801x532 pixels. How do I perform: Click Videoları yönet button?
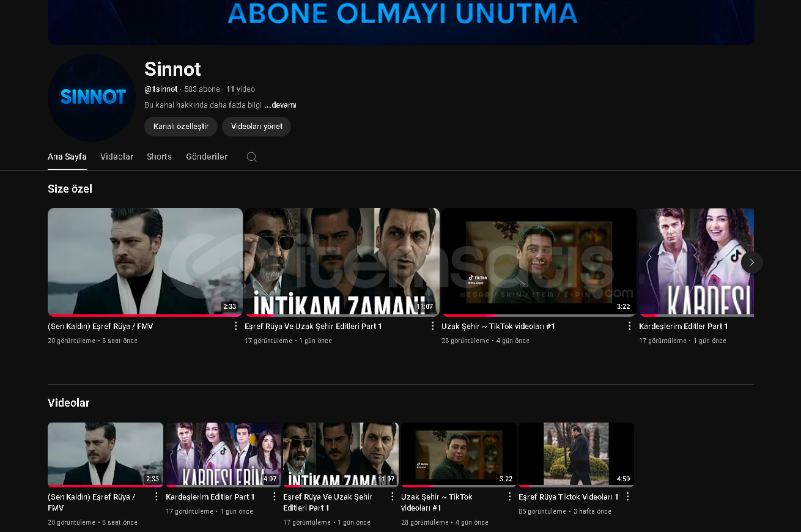pos(257,127)
